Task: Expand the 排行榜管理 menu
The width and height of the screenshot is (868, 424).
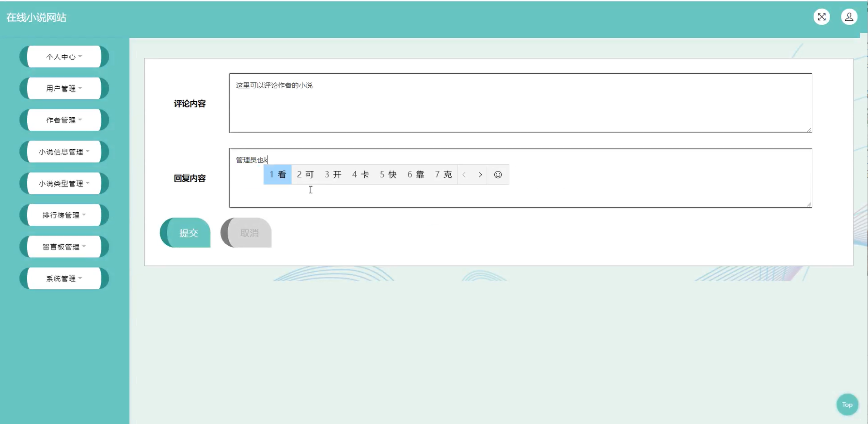Action: pos(64,215)
